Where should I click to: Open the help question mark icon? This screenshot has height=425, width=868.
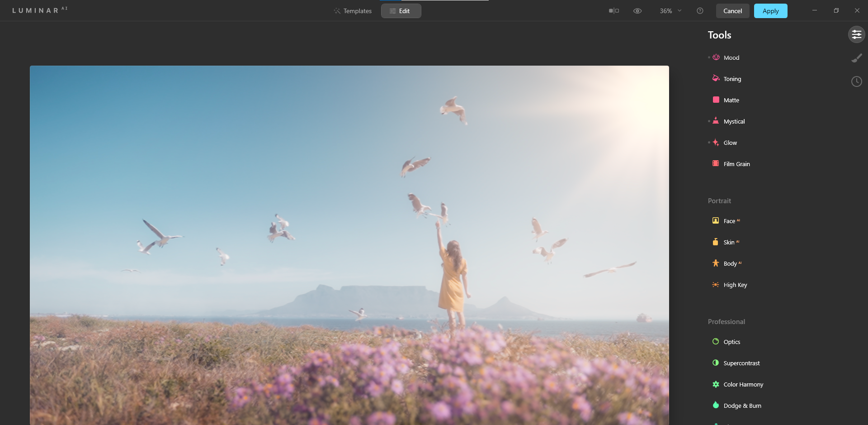(x=700, y=11)
